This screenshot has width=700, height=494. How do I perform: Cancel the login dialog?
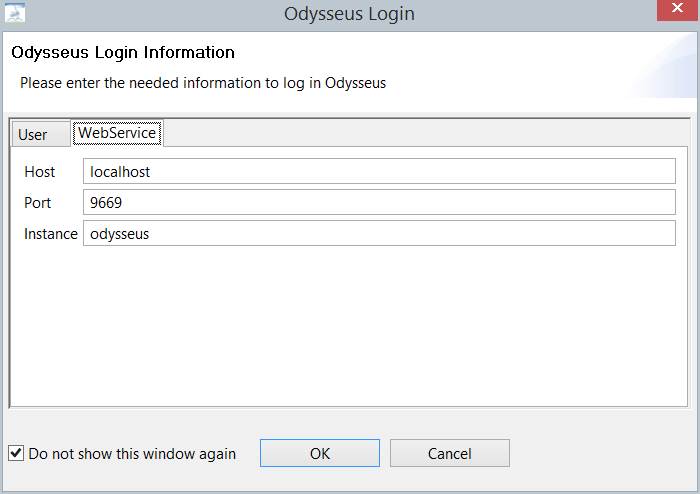(x=449, y=453)
